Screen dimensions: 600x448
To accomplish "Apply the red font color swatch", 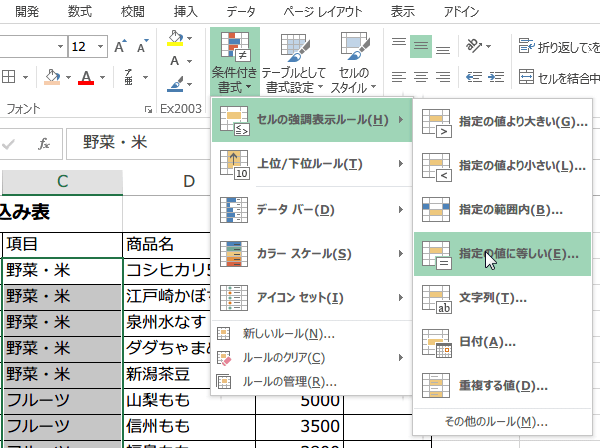I will point(86,78).
